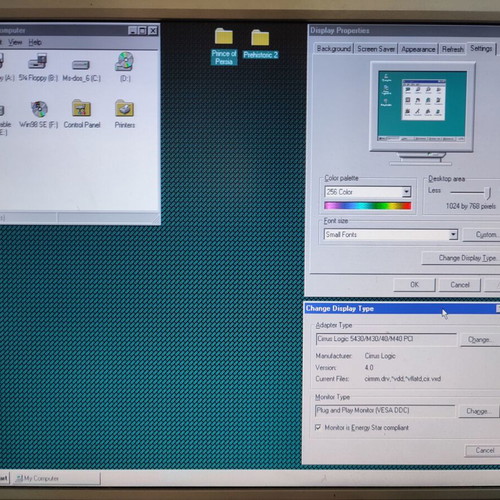Expand the Font size dropdown arrow
This screenshot has width=500, height=500.
coord(453,234)
